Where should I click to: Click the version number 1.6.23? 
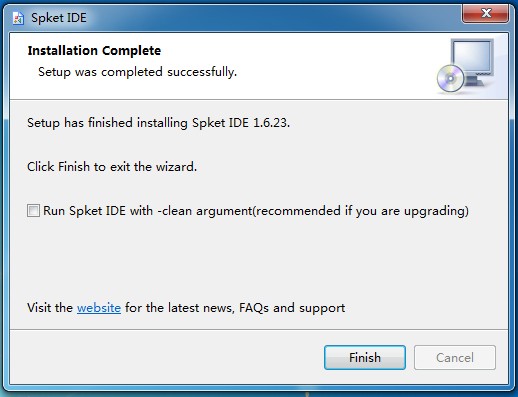271,123
